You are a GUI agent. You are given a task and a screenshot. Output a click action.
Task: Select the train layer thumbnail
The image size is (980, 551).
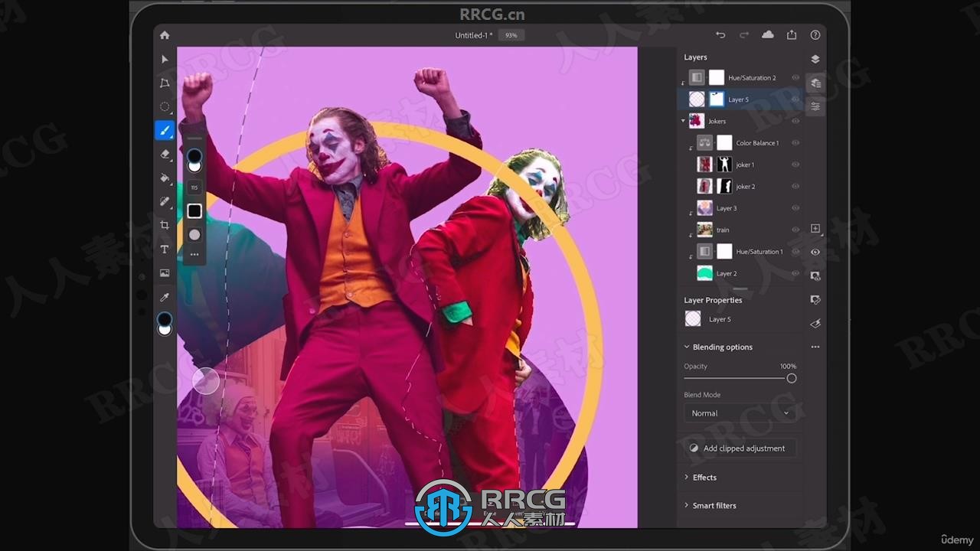tap(704, 230)
